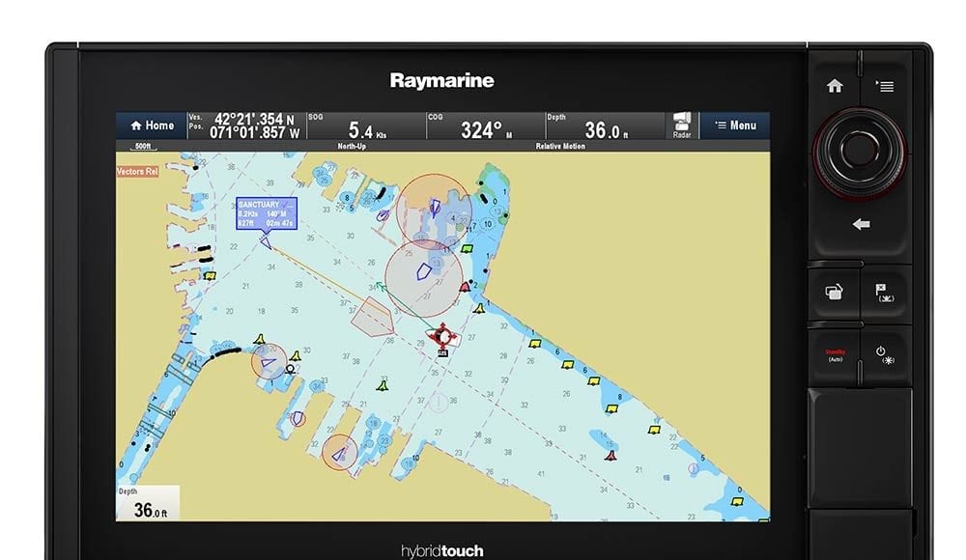Viewport: 966px width, 560px height.
Task: Tap the Depth 36.0 ft overlay box
Action: [x=148, y=503]
